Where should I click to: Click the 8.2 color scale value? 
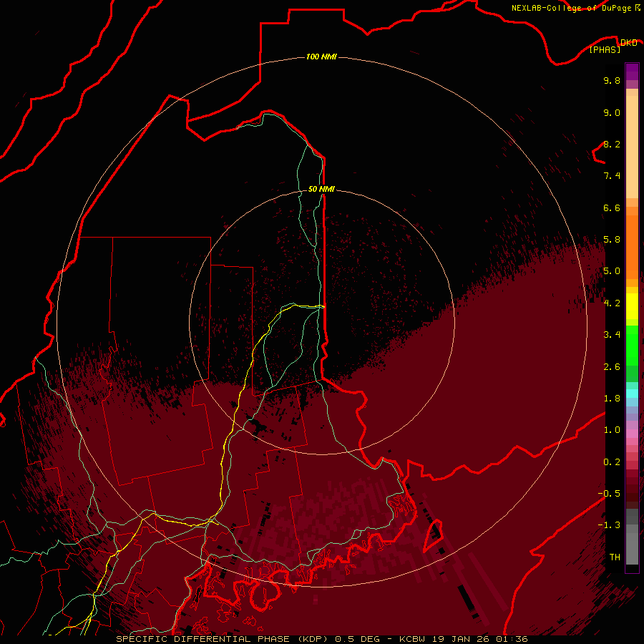click(612, 144)
